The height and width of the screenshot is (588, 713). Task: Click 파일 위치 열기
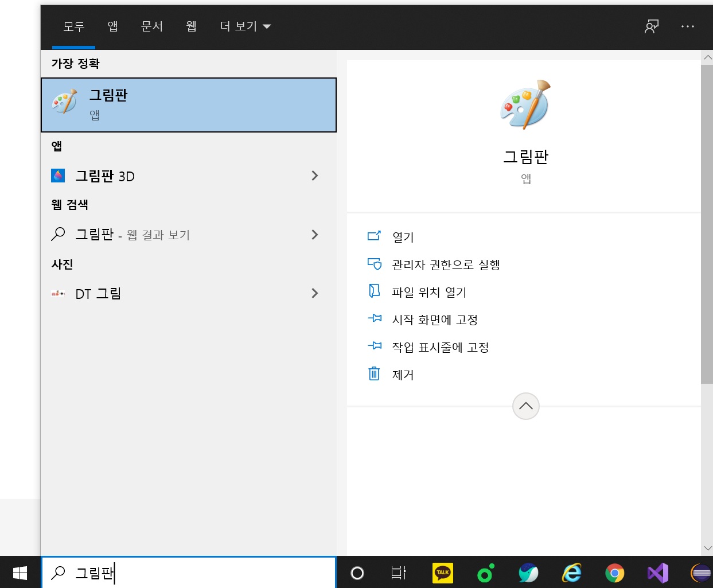(x=429, y=292)
